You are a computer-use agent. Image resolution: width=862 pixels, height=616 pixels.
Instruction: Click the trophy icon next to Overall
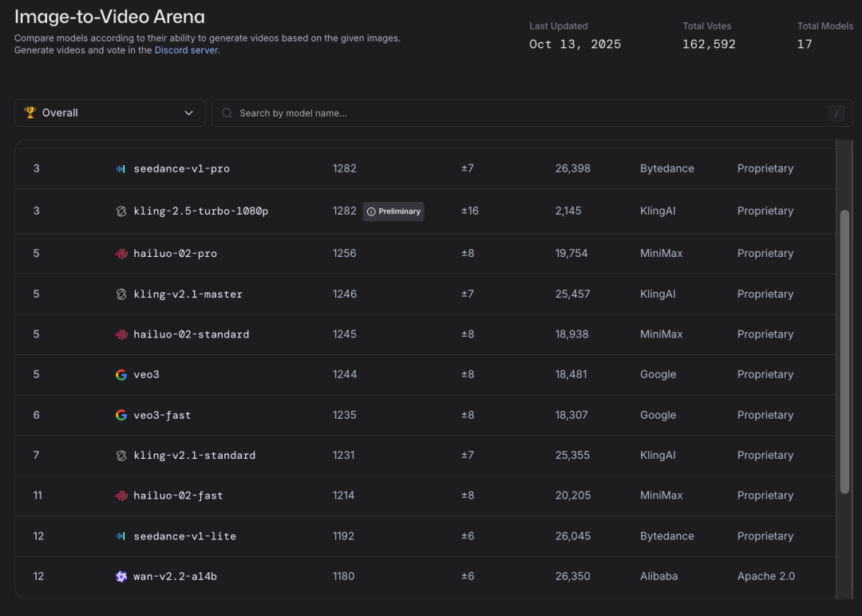(x=30, y=113)
